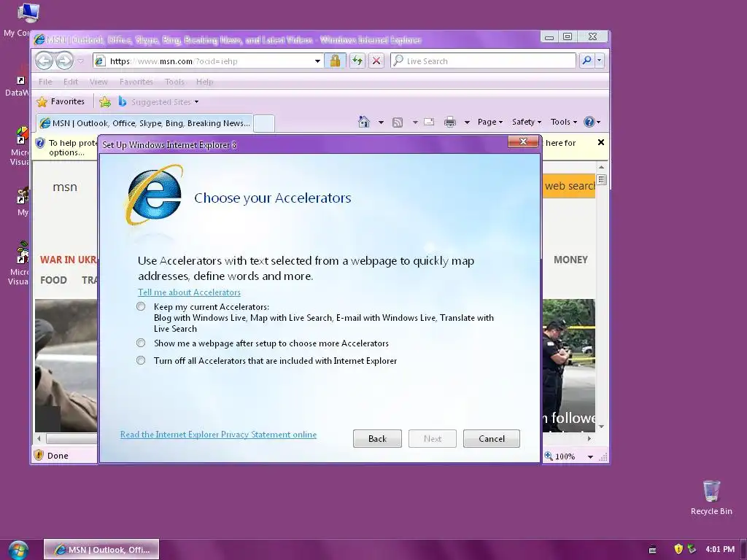747x560 pixels.
Task: Expand the Print dropdown arrow
Action: tap(467, 122)
